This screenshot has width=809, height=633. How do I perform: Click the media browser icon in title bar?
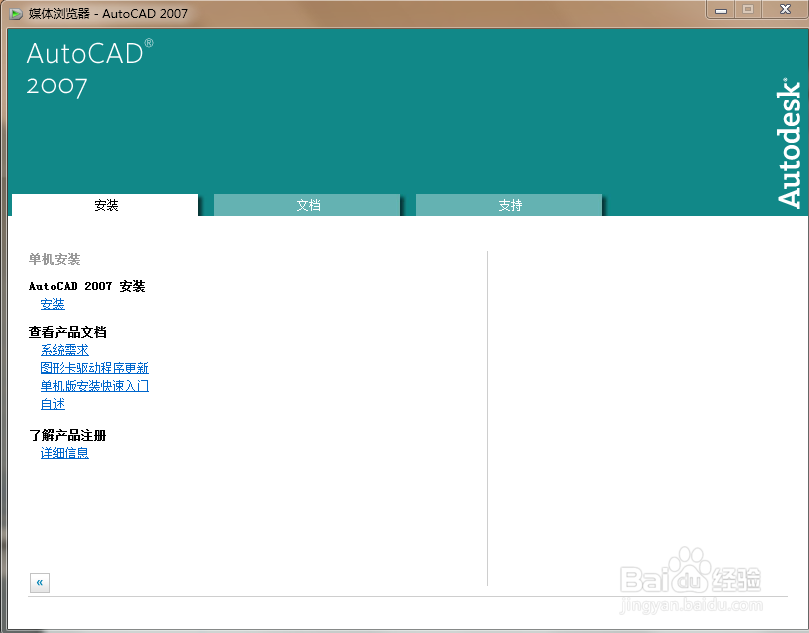(x=16, y=13)
